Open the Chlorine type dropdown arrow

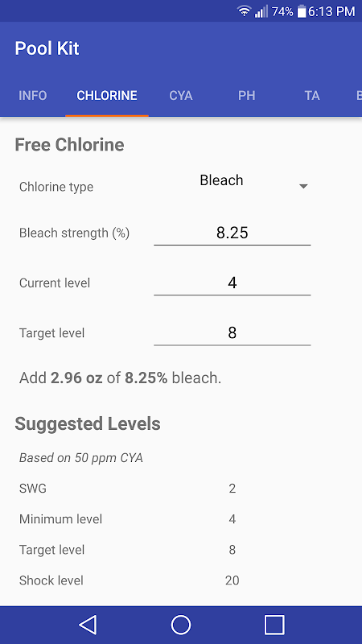[303, 187]
